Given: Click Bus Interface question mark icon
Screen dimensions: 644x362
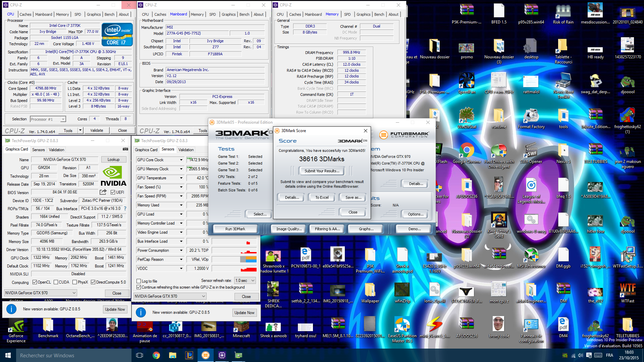Looking at the screenshot, I should 125,208.
